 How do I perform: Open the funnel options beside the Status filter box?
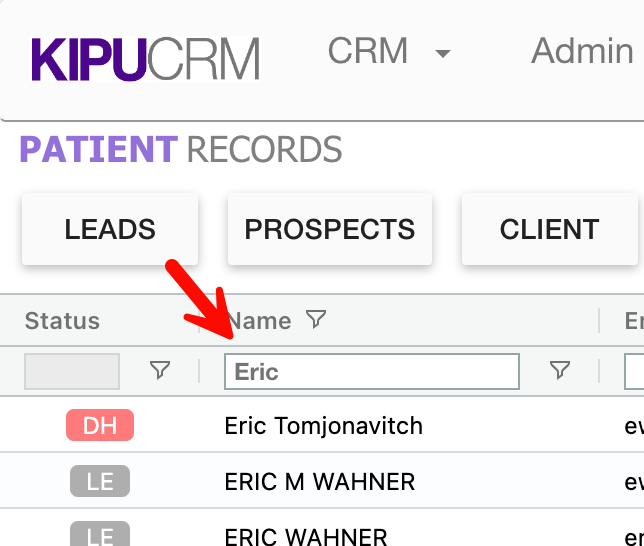(160, 371)
